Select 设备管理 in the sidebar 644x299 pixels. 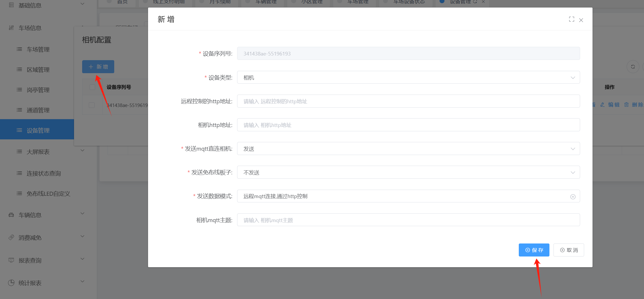pyautogui.click(x=37, y=129)
